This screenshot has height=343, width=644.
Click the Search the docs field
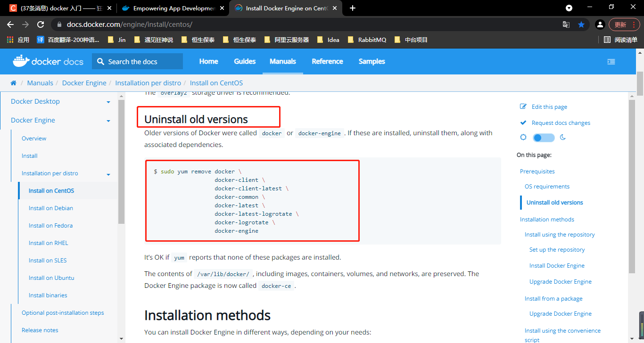coord(137,62)
